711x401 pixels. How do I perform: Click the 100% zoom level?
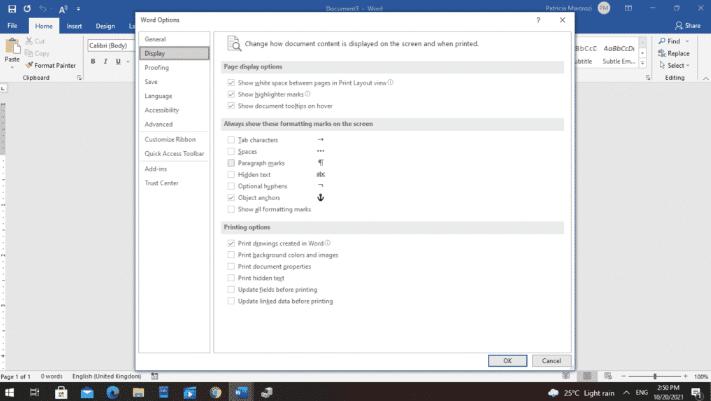(x=701, y=377)
